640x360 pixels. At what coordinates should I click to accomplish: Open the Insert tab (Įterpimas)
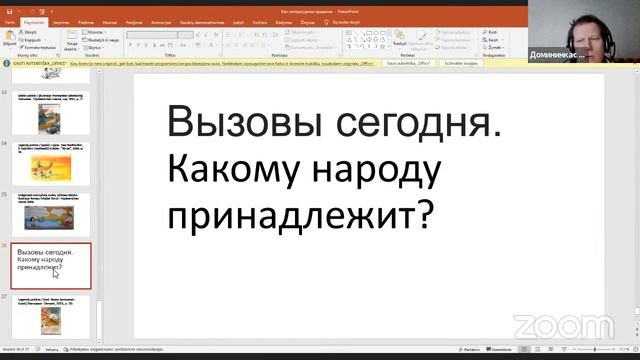[61, 22]
